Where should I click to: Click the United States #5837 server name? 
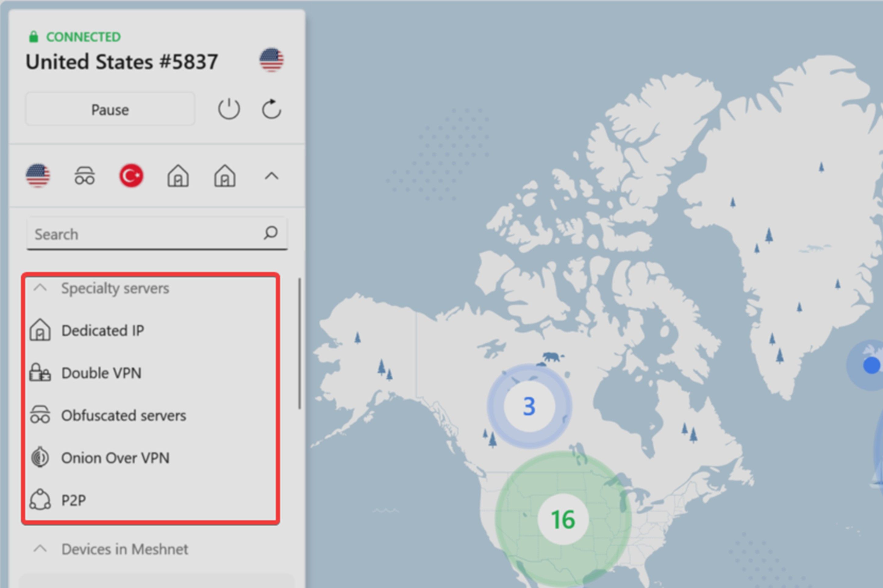tap(122, 62)
